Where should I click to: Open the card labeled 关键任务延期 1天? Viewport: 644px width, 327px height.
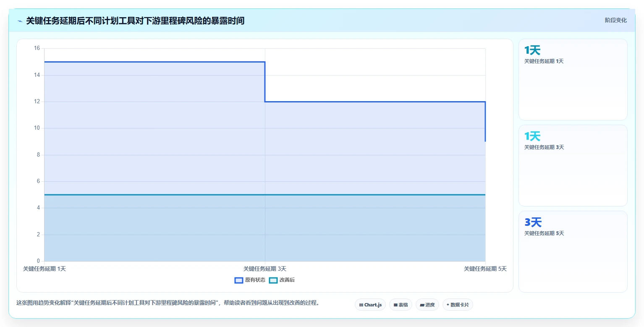coord(573,80)
